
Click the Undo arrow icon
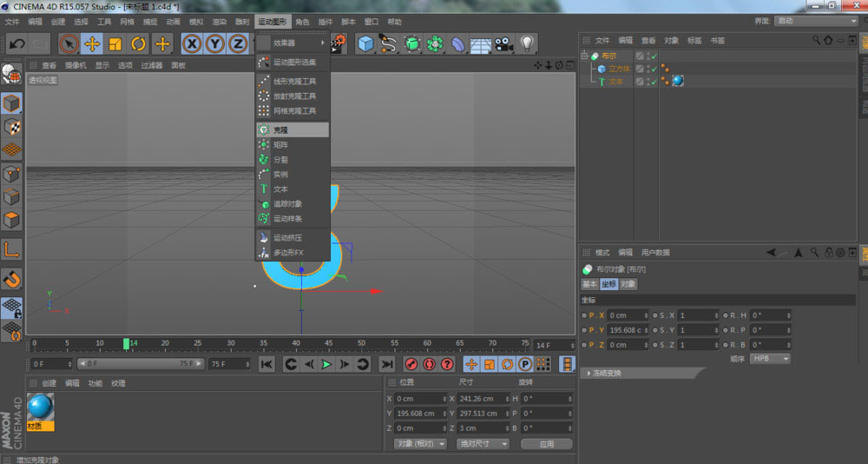pos(16,43)
